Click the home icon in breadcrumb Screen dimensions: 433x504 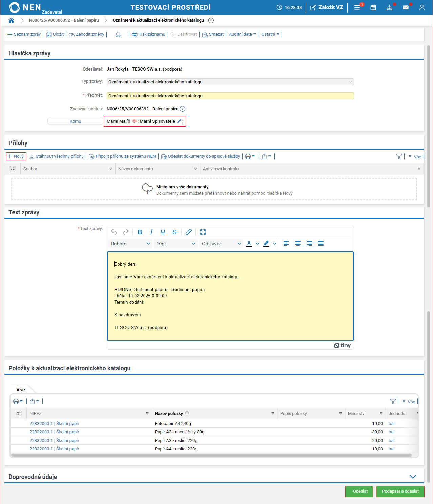[x=11, y=20]
